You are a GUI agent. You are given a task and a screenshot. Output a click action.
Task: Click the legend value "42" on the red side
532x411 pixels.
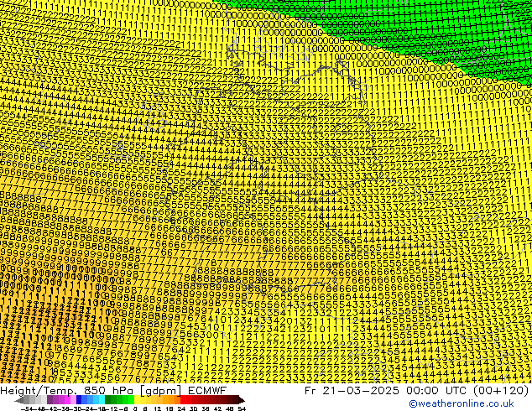pos(217,408)
